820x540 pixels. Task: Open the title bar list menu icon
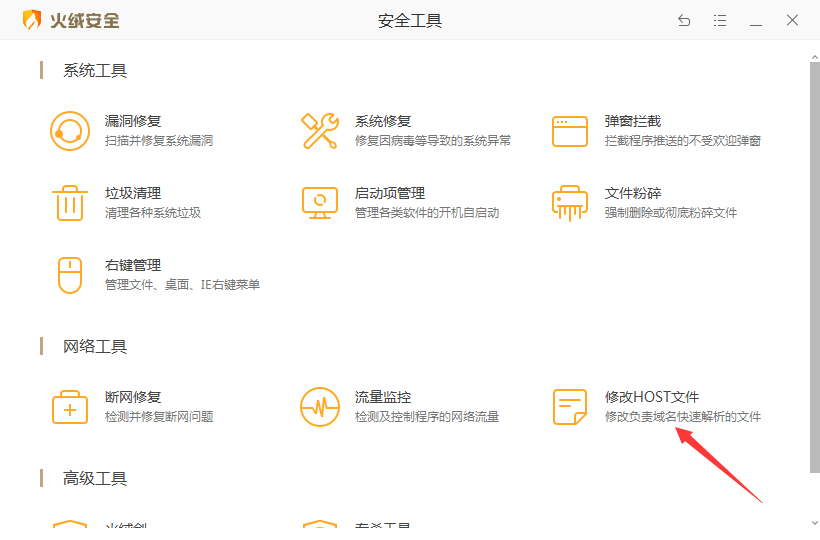pyautogui.click(x=720, y=20)
